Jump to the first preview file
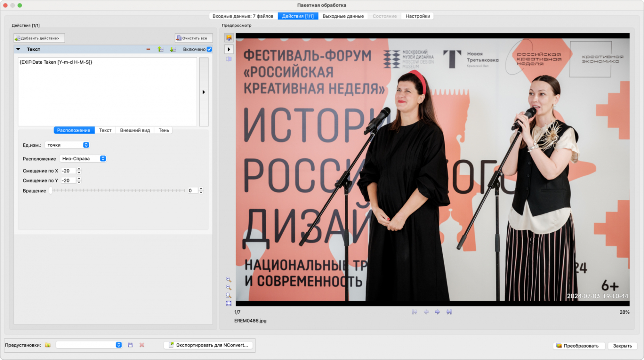 (x=415, y=312)
